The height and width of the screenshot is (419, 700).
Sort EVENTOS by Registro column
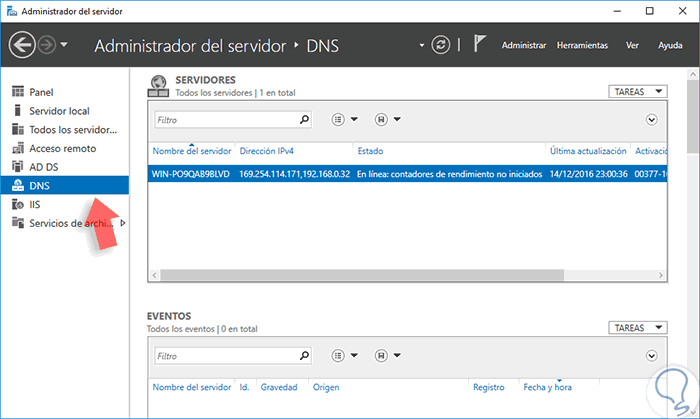pyautogui.click(x=488, y=387)
